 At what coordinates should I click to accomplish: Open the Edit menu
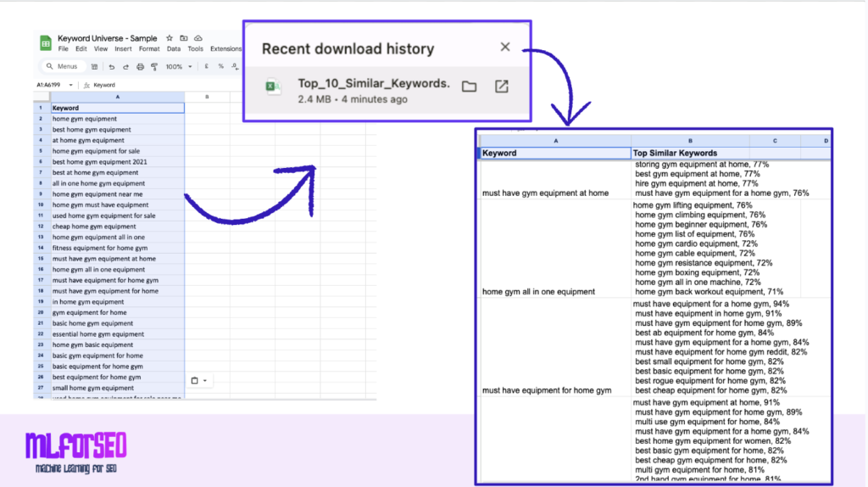(81, 48)
